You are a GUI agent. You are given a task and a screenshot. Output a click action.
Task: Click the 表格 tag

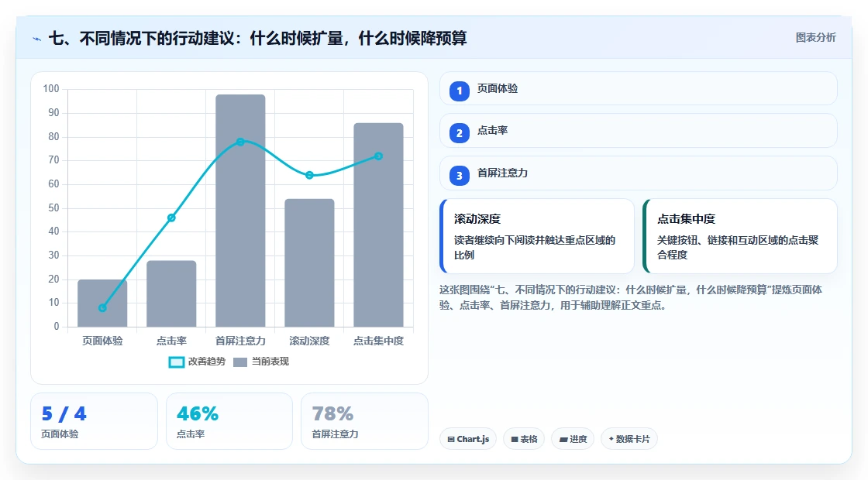point(524,439)
